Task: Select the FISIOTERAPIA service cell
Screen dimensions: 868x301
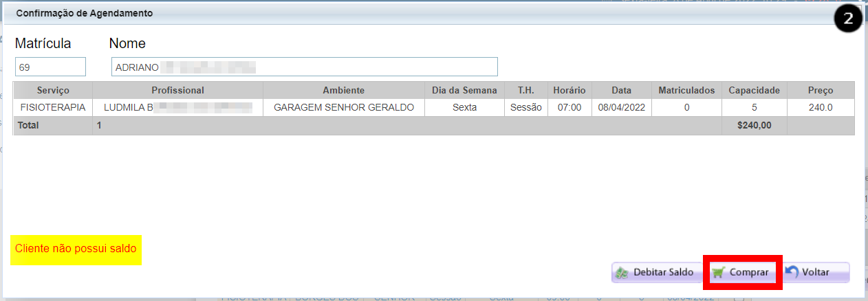Action: click(53, 108)
